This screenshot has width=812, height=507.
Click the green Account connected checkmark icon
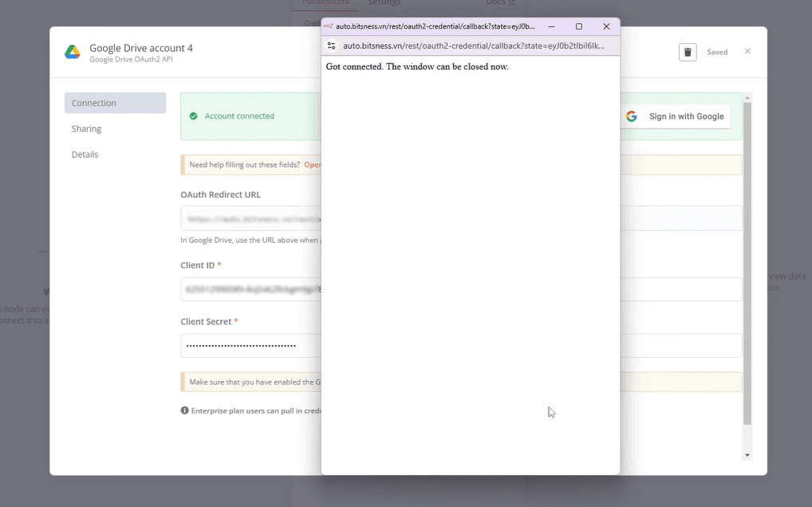(x=193, y=117)
